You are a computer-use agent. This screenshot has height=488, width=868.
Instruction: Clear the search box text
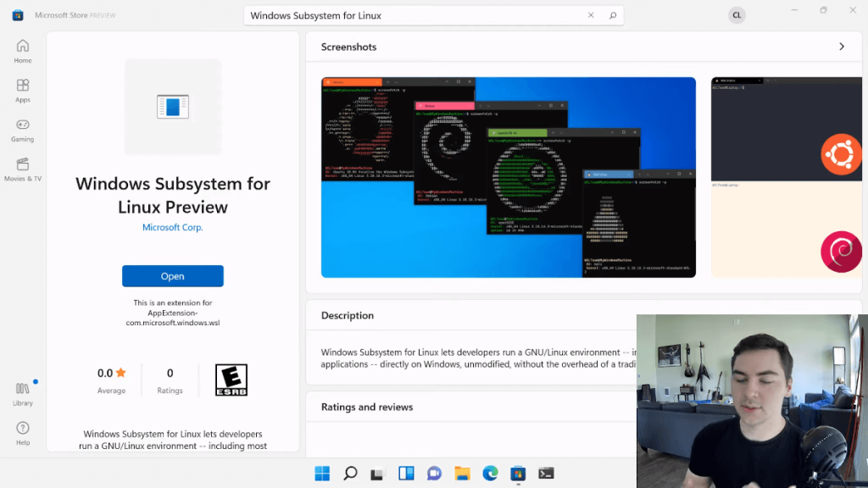pyautogui.click(x=592, y=15)
